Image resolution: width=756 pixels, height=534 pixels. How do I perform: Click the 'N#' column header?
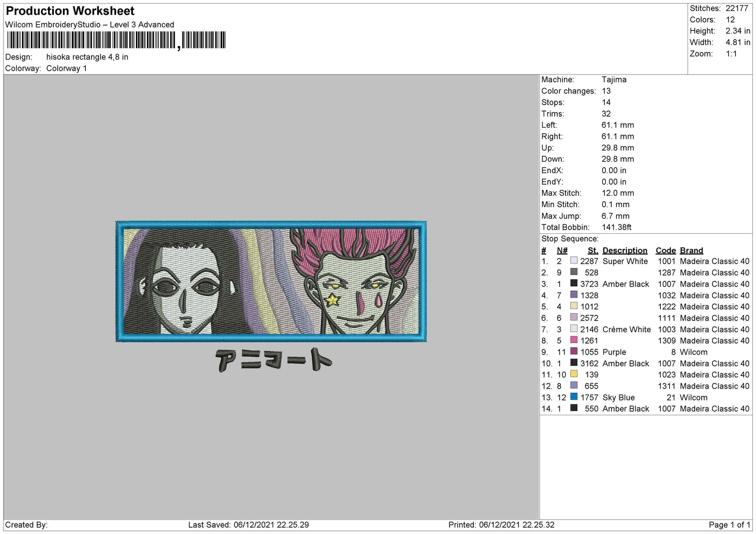[x=562, y=251]
